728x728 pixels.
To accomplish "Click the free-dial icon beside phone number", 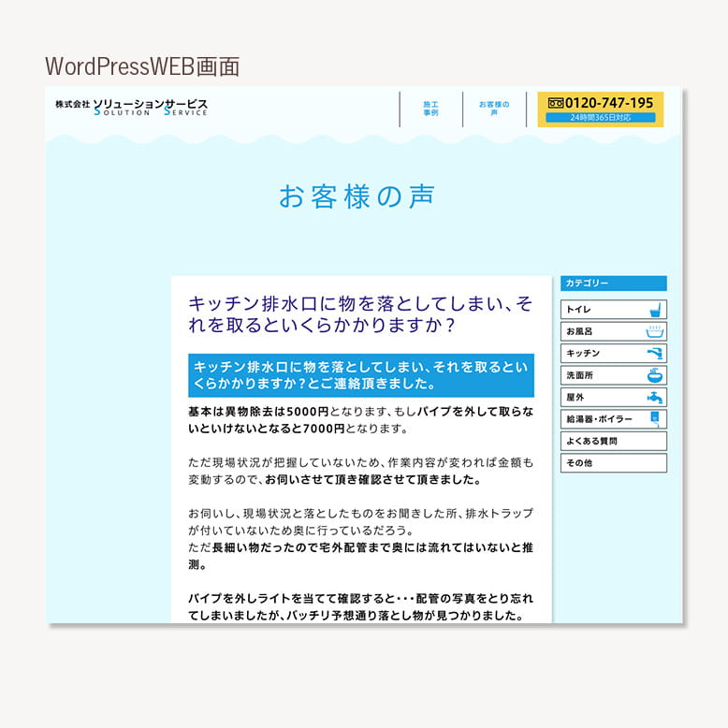I will [555, 103].
